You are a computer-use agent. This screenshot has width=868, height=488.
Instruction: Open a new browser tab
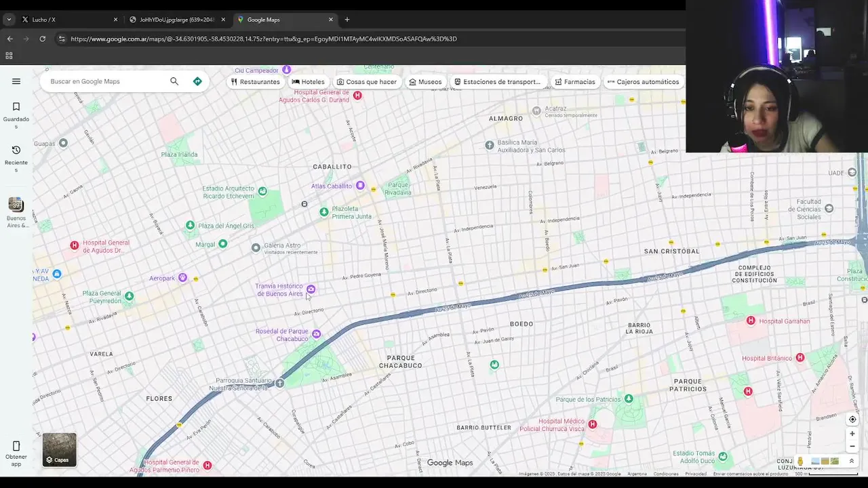(347, 20)
